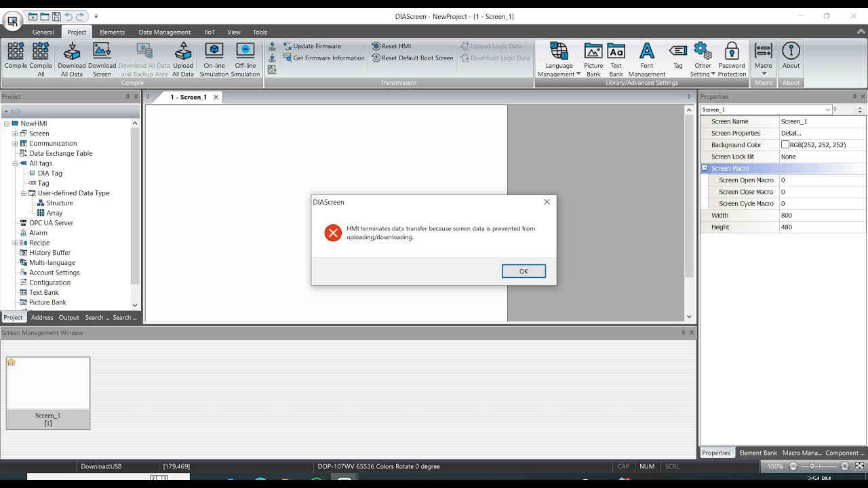Close the DIAScreen error dialog

pyautogui.click(x=547, y=202)
